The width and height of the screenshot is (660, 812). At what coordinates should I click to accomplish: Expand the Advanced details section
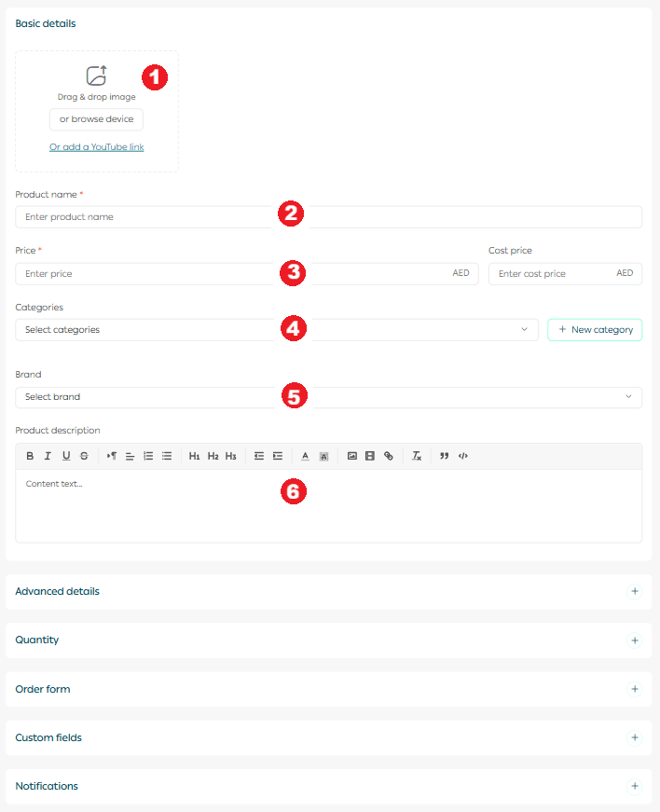635,591
